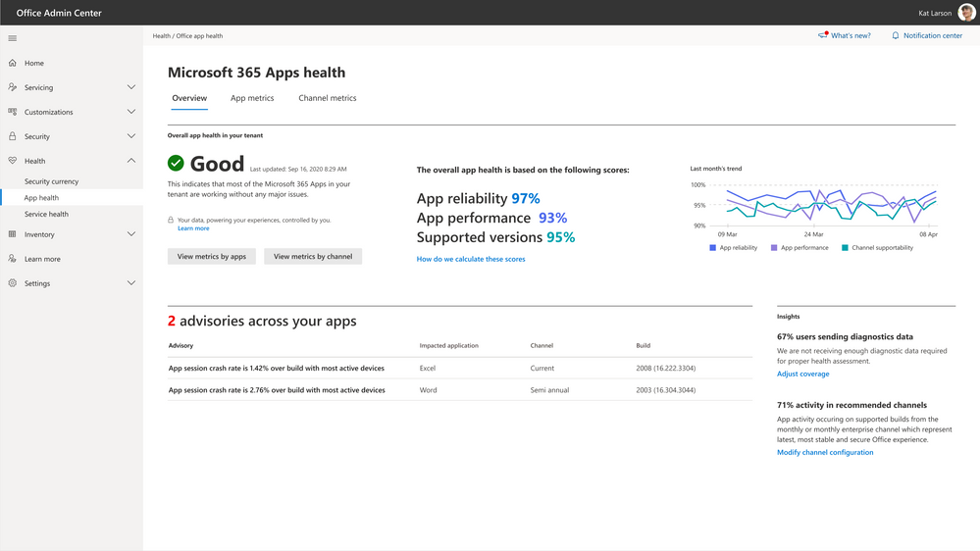980x551 pixels.
Task: Select the Word crash rate advisory row
Action: [x=459, y=390]
